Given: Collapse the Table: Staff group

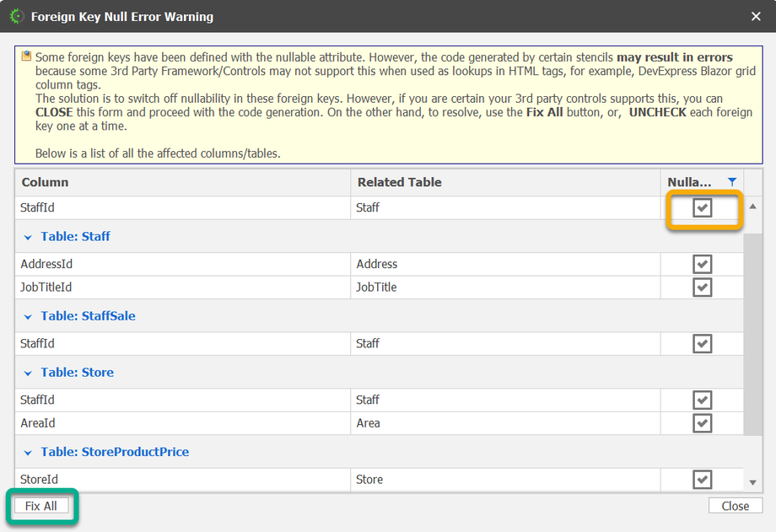Looking at the screenshot, I should 29,238.
